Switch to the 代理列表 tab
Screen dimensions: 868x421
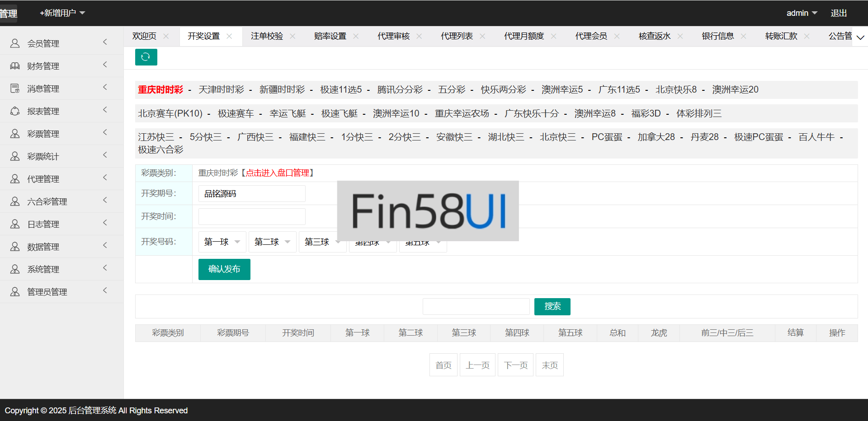(x=457, y=36)
